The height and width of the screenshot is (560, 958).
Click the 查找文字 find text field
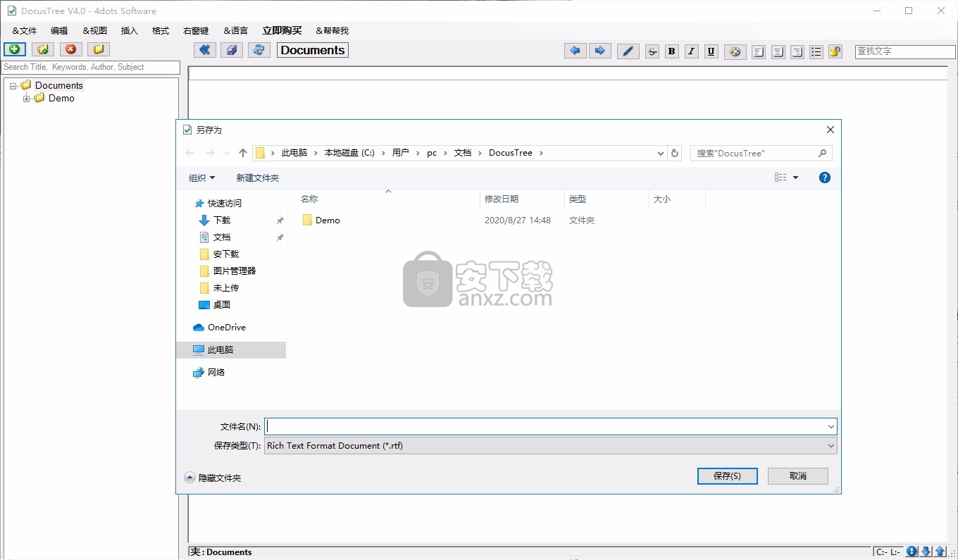pos(905,51)
